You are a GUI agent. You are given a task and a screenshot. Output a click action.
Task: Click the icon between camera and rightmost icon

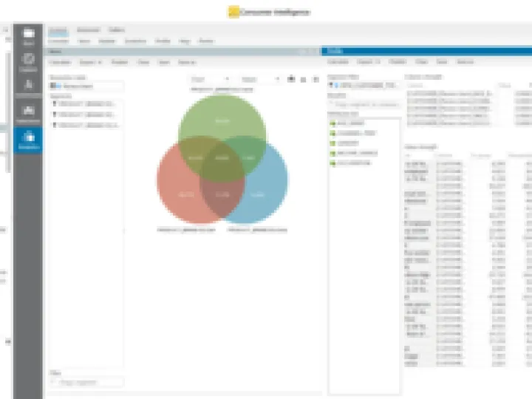pyautogui.click(x=303, y=78)
